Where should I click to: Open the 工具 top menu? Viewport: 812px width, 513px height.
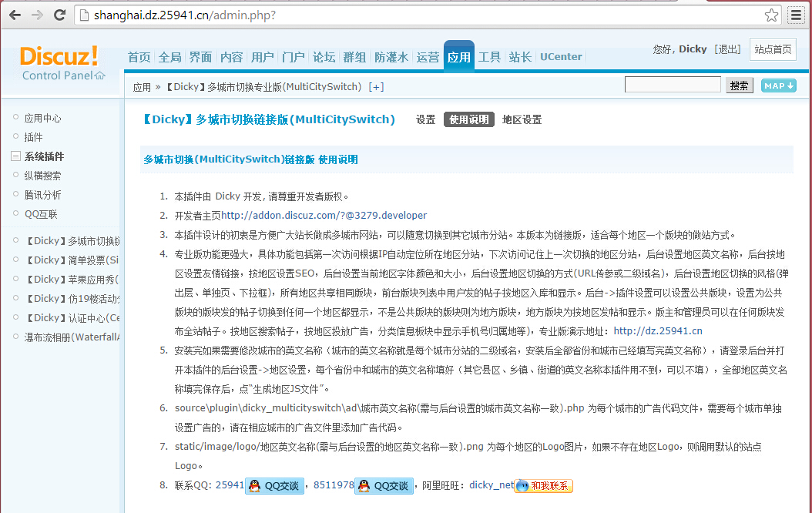click(489, 57)
